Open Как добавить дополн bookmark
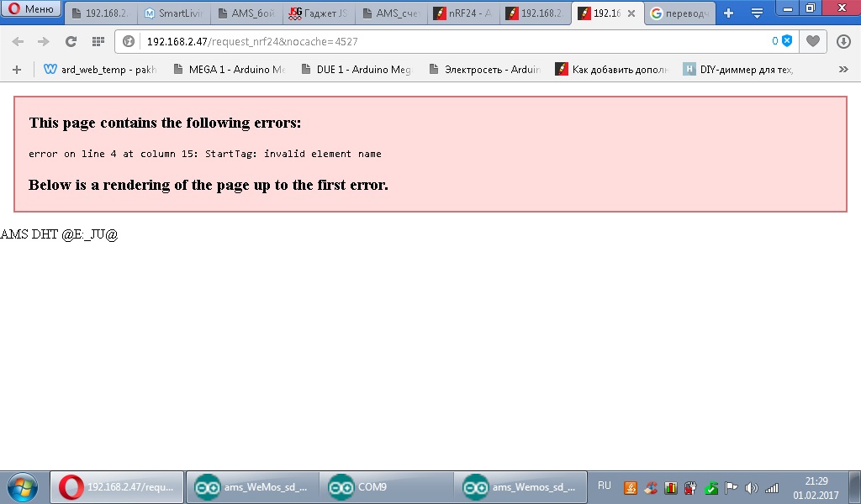Screen dimensions: 861x504 click(612, 70)
